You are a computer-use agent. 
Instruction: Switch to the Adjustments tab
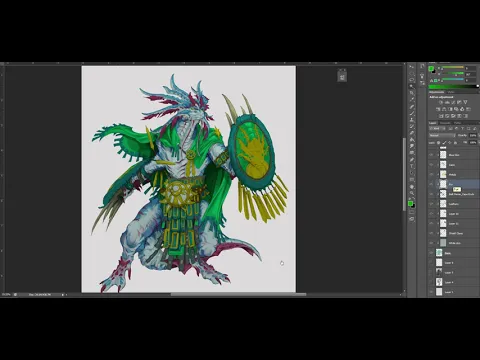(x=437, y=92)
